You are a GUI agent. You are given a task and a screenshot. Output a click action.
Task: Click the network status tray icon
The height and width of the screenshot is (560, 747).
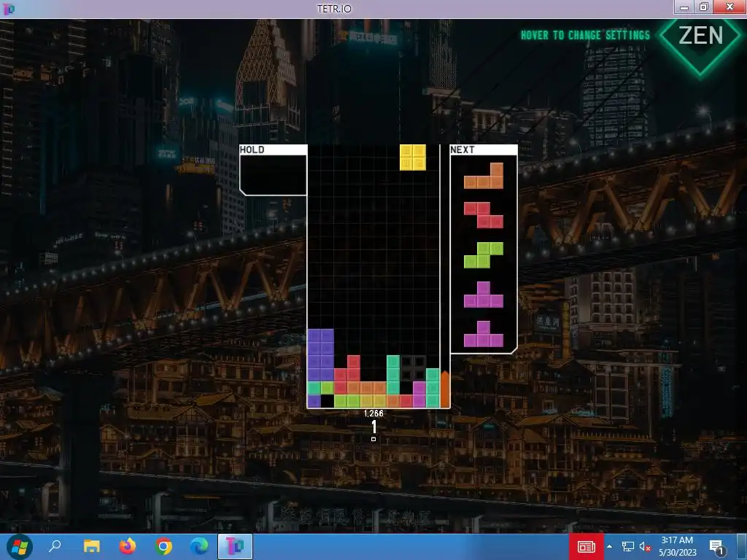(x=628, y=547)
